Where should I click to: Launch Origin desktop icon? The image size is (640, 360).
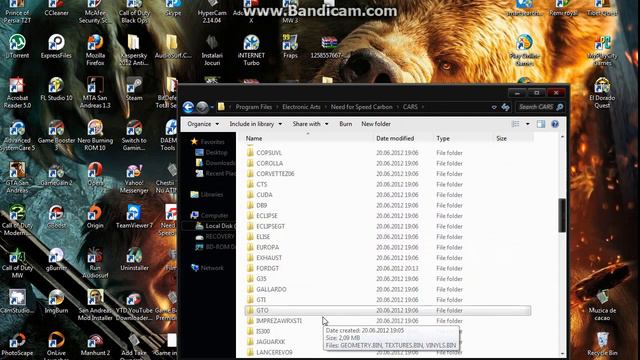pos(95,216)
